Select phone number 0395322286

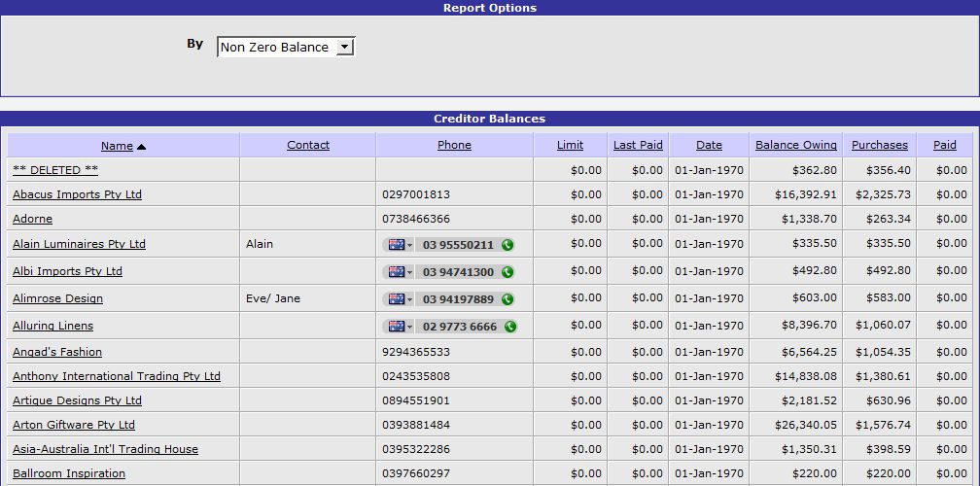pos(416,449)
